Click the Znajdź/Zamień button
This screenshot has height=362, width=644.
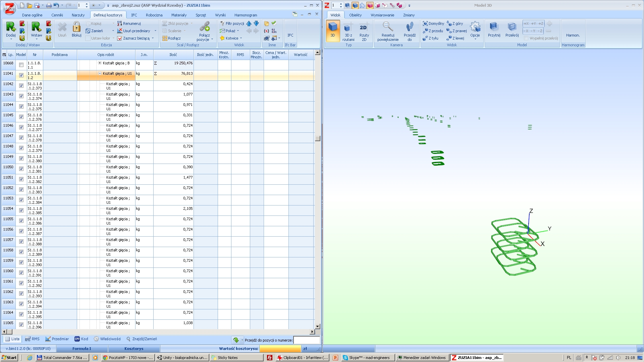142,339
